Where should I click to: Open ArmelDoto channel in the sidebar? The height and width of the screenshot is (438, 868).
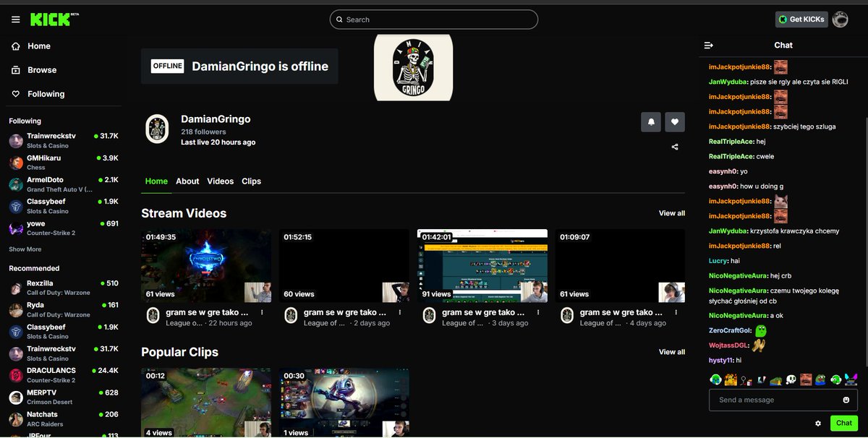[64, 184]
